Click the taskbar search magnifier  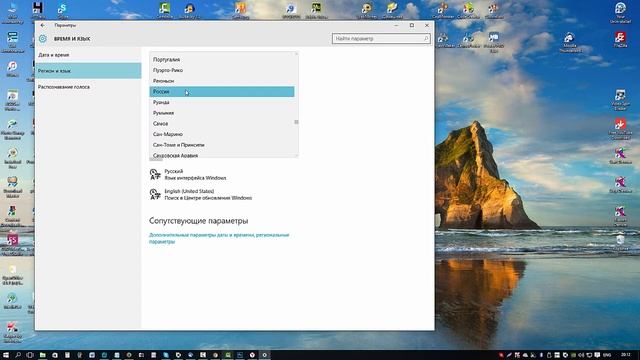tap(18, 355)
